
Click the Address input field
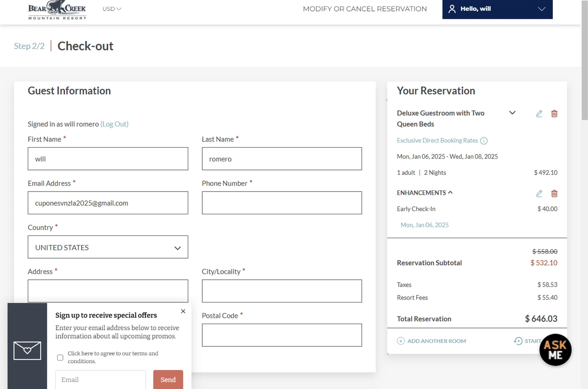[x=108, y=291]
